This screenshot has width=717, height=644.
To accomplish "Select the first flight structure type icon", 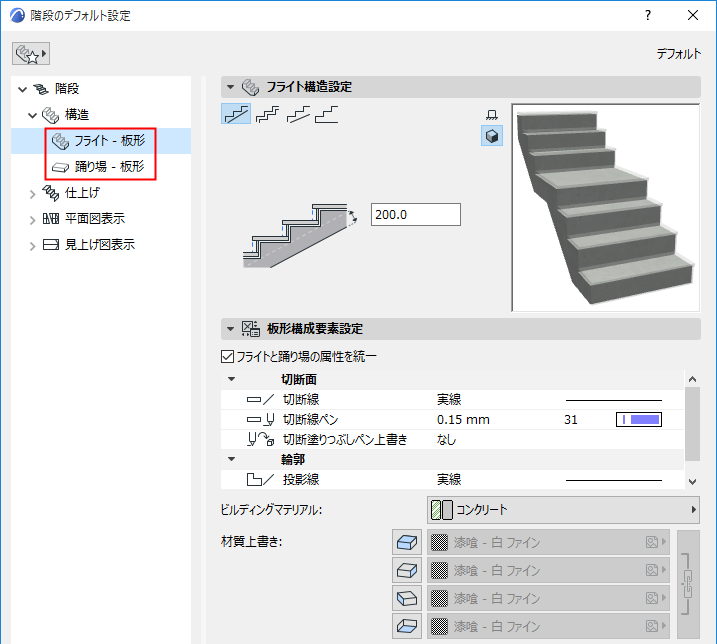I will (236, 114).
